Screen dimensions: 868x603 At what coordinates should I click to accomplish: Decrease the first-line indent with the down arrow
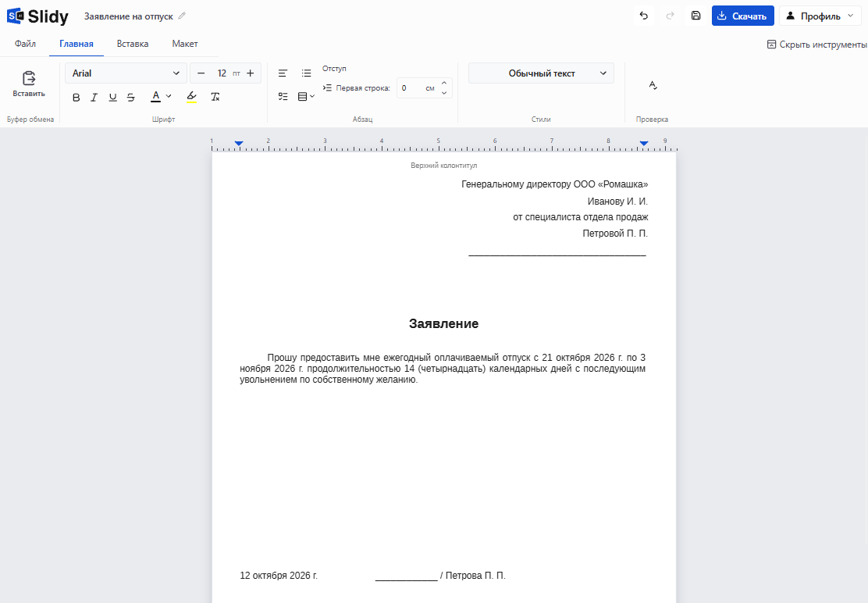pos(444,92)
